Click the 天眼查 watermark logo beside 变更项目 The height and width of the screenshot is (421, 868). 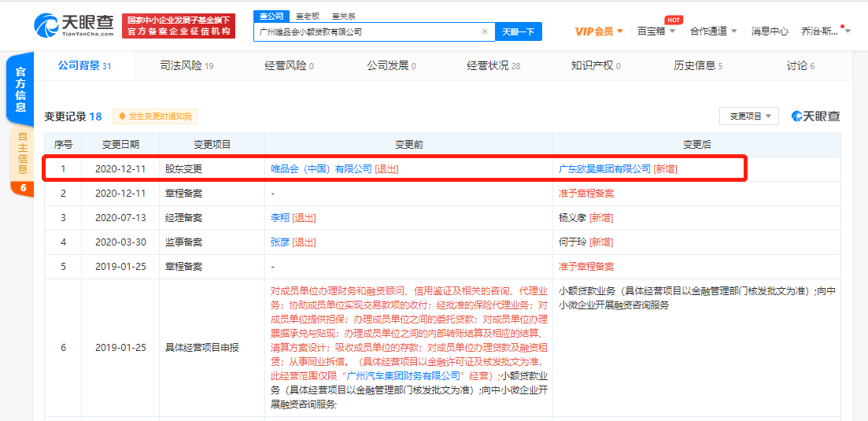click(815, 116)
